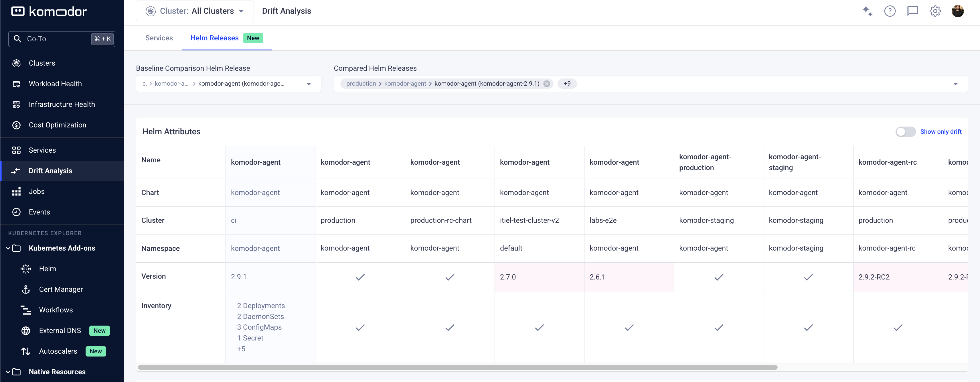This screenshot has height=382, width=980.
Task: Click the Native Resources folder icon
Action: click(16, 372)
